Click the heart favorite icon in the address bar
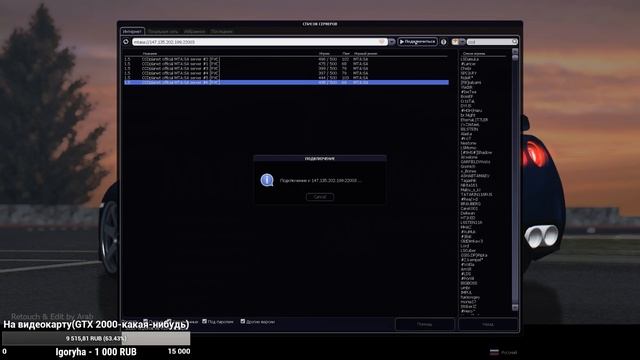 point(382,42)
